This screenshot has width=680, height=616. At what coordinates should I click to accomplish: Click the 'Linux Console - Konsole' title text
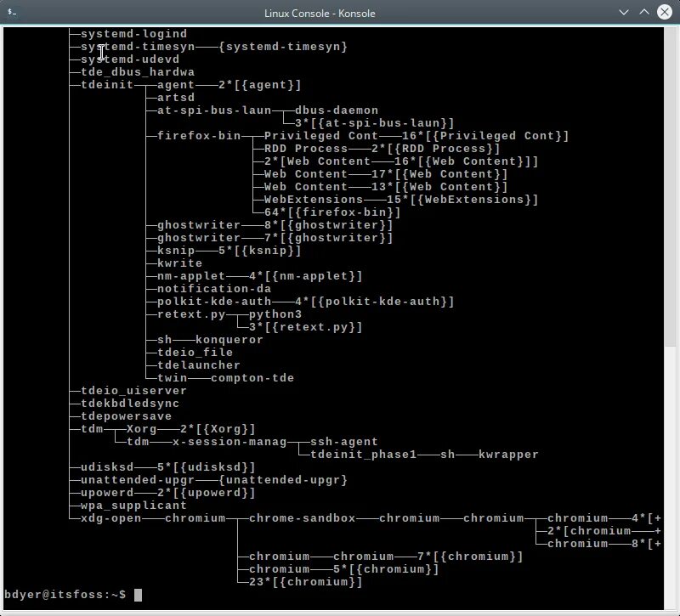(x=320, y=14)
